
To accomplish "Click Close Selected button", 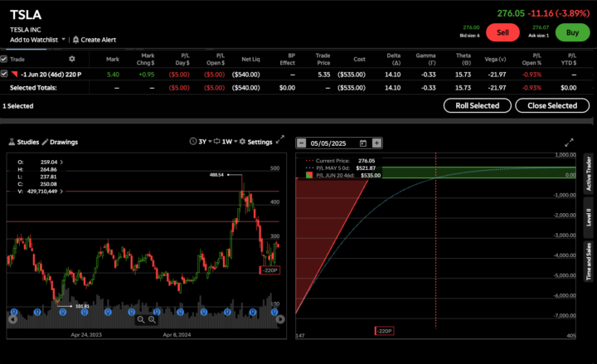I will click(552, 105).
